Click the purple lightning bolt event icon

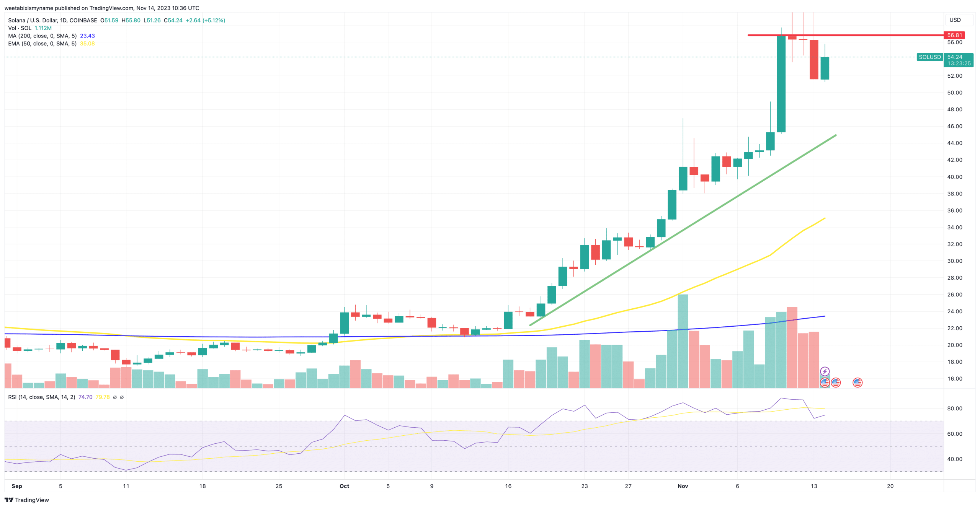825,371
